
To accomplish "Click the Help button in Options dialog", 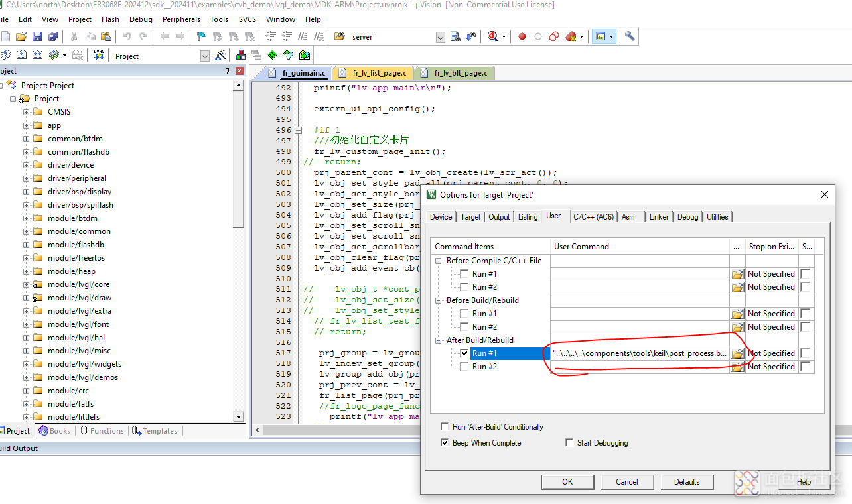I will tap(804, 482).
